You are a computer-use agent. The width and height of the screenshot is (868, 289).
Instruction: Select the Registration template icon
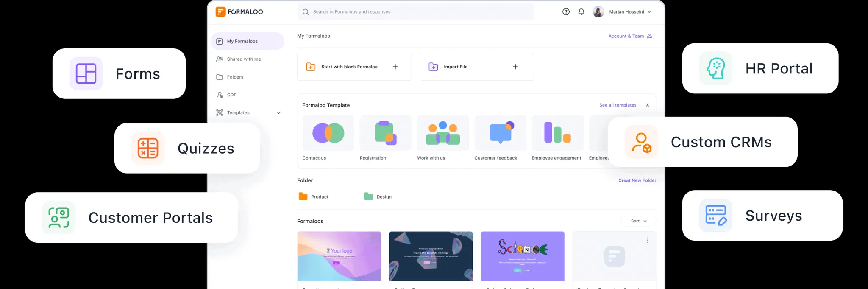[x=385, y=133]
